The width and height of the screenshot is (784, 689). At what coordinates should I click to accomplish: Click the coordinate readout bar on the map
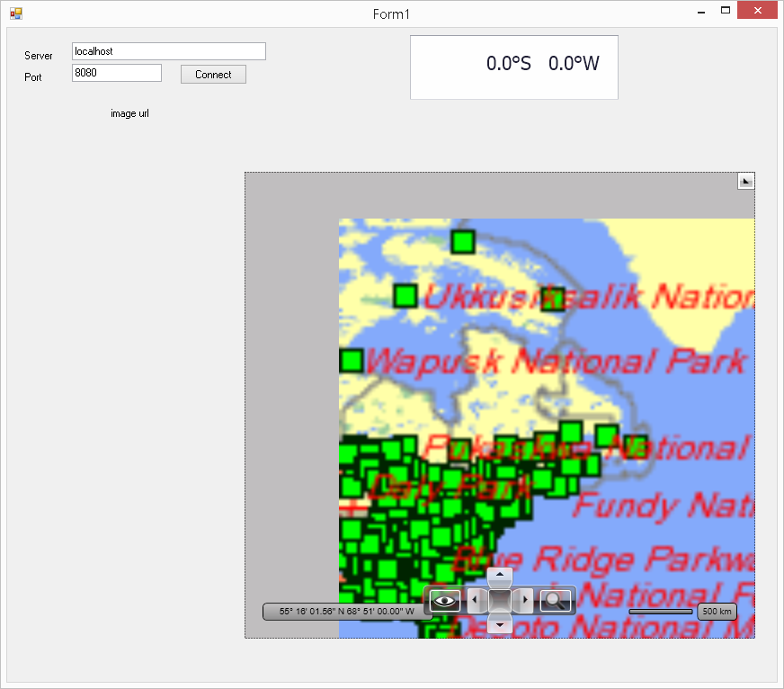pyautogui.click(x=346, y=612)
